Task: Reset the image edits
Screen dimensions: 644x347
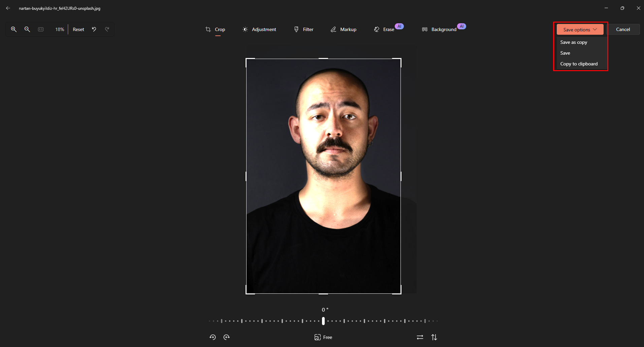Action: 78,29
